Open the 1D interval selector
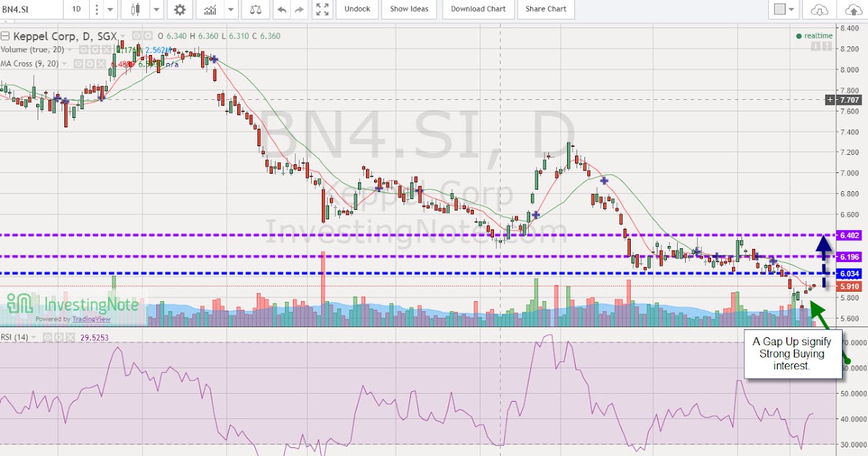This screenshot has width=868, height=456. tap(76, 9)
